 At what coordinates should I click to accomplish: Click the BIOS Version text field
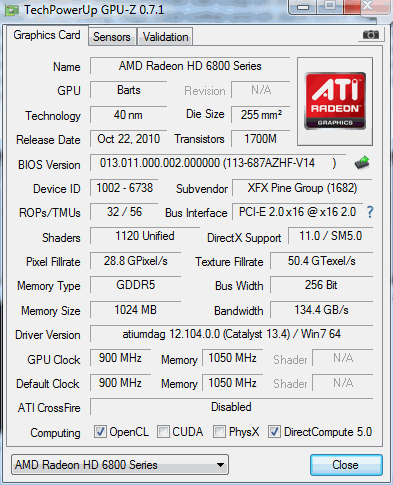click(218, 163)
